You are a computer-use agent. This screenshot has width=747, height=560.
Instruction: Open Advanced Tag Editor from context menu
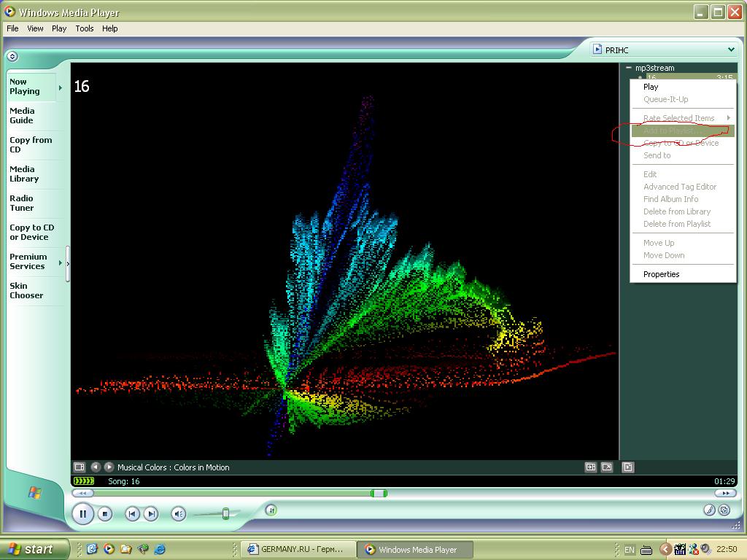pyautogui.click(x=683, y=187)
